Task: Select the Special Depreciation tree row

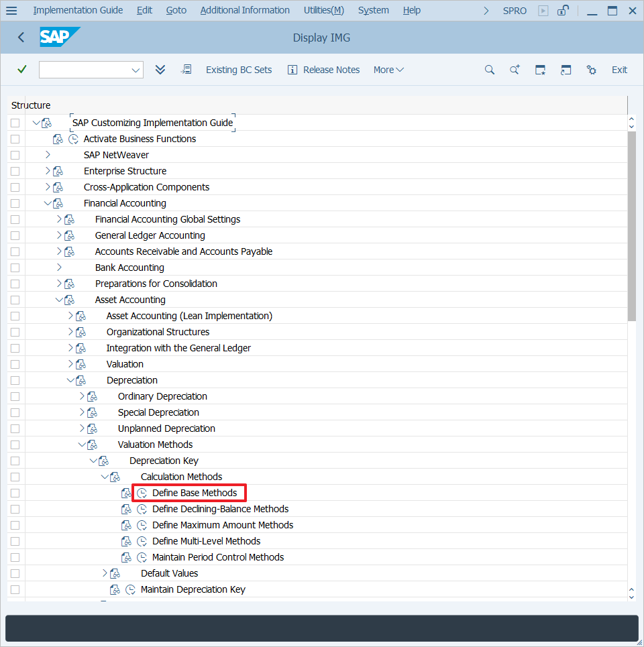Action: (x=158, y=412)
